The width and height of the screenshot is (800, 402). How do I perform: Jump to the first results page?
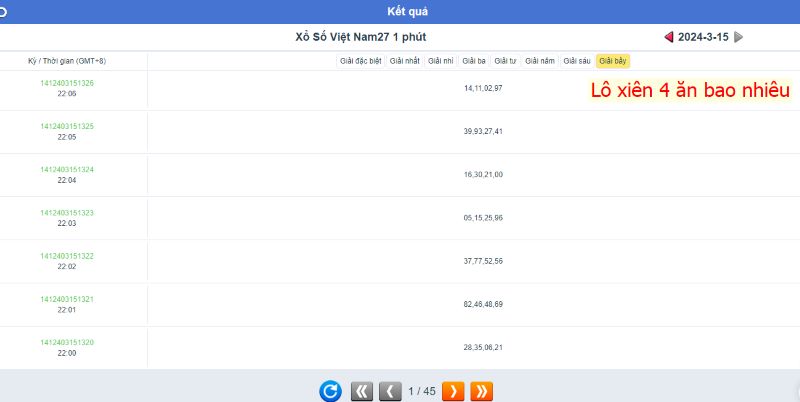click(x=362, y=391)
